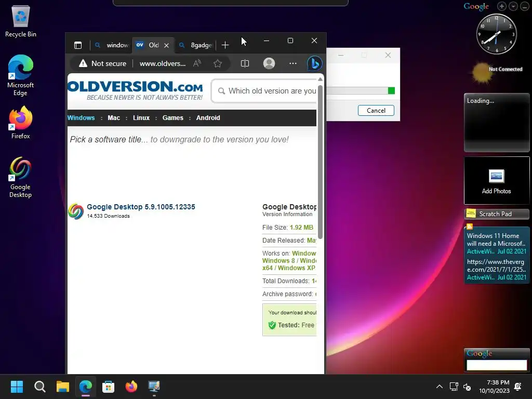Image resolution: width=532 pixels, height=399 pixels.
Task: Open File Explorer from taskbar
Action: tap(63, 387)
